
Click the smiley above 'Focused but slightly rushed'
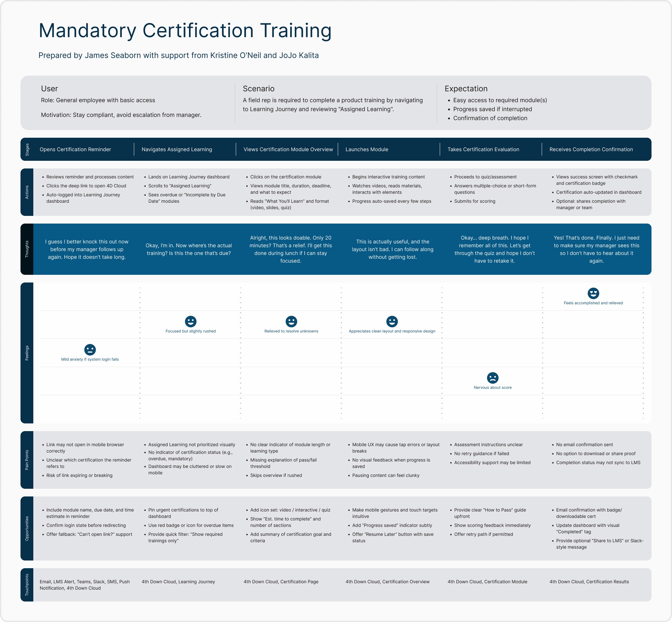191,321
